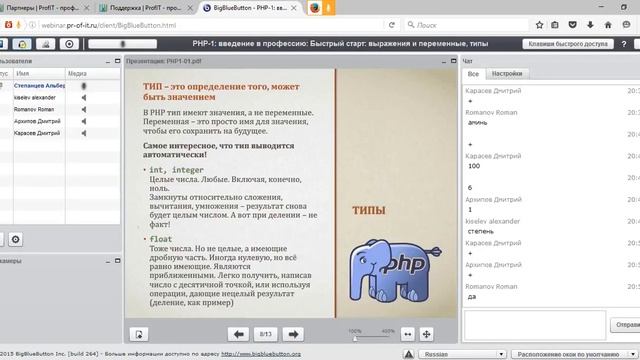Adjust the microphone level bar in toolbar
The width and height of the screenshot is (640, 360).
[122, 44]
